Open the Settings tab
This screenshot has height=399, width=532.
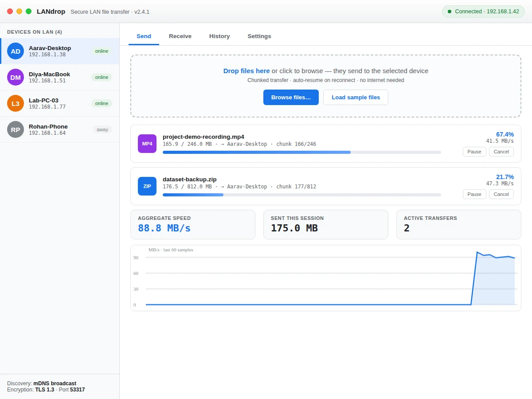(x=259, y=36)
